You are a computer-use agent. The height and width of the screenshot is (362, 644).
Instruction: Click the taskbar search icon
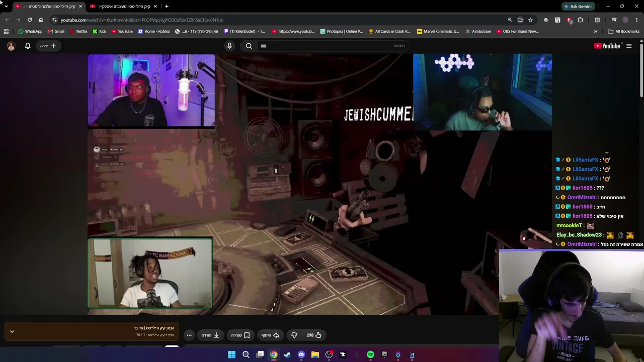pos(246,355)
